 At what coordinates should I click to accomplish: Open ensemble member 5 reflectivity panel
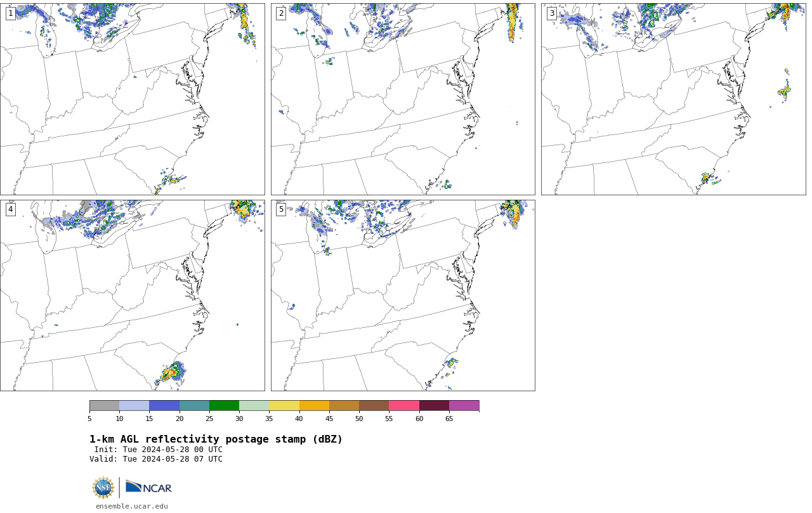pos(403,295)
